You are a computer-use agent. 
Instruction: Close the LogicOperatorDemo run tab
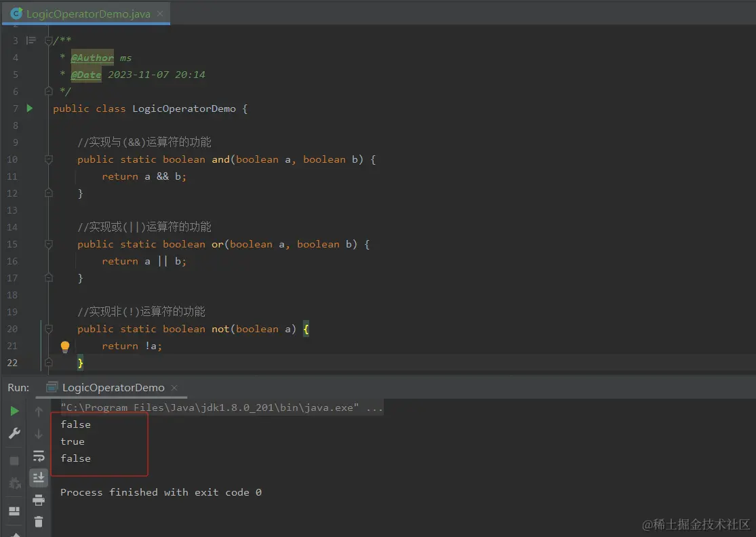coord(174,388)
